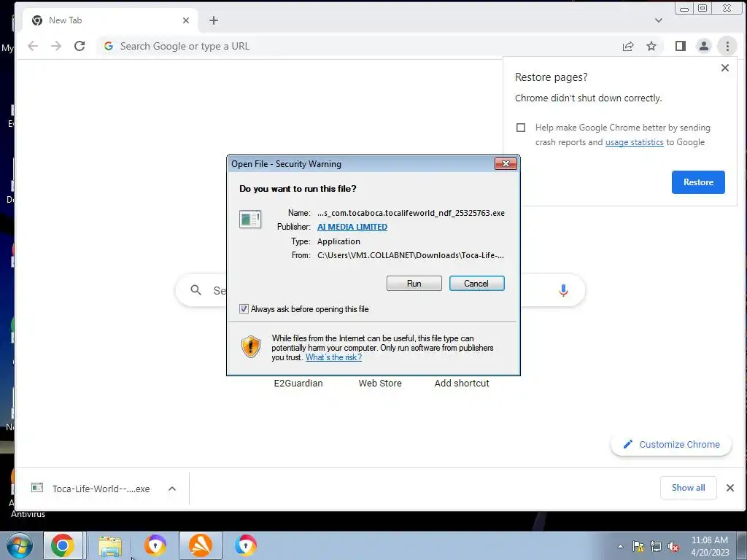This screenshot has width=747, height=560.
Task: Click the Downloads path in From field
Action: coord(411,255)
